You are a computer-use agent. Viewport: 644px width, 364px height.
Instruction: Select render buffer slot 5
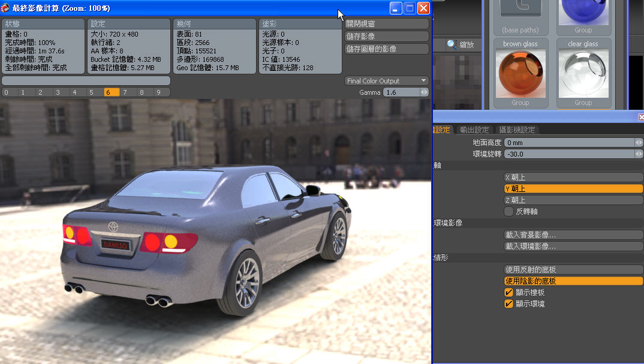click(91, 92)
